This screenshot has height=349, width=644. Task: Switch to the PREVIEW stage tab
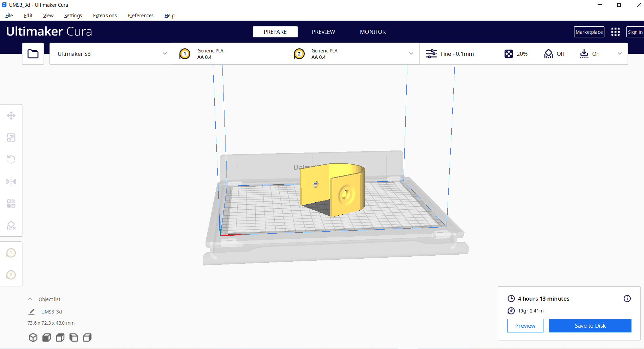click(323, 32)
